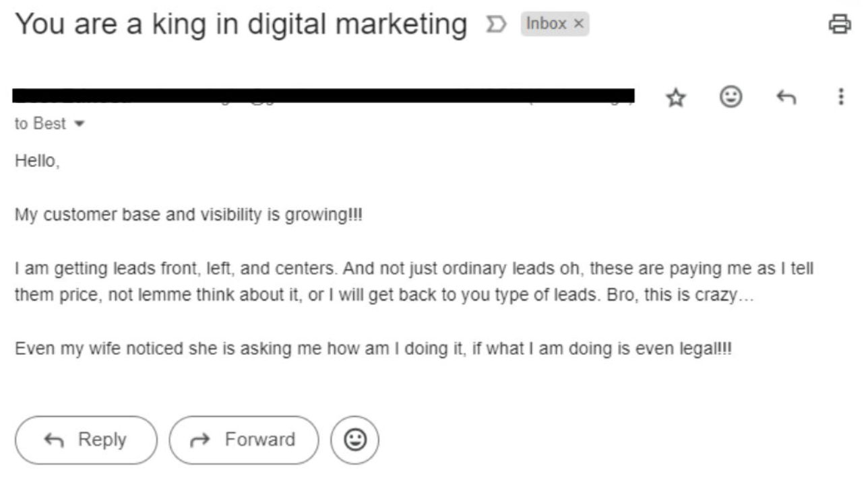Viewport: 868px width, 478px height.
Task: Remove the Inbox label with its x
Action: [x=578, y=24]
